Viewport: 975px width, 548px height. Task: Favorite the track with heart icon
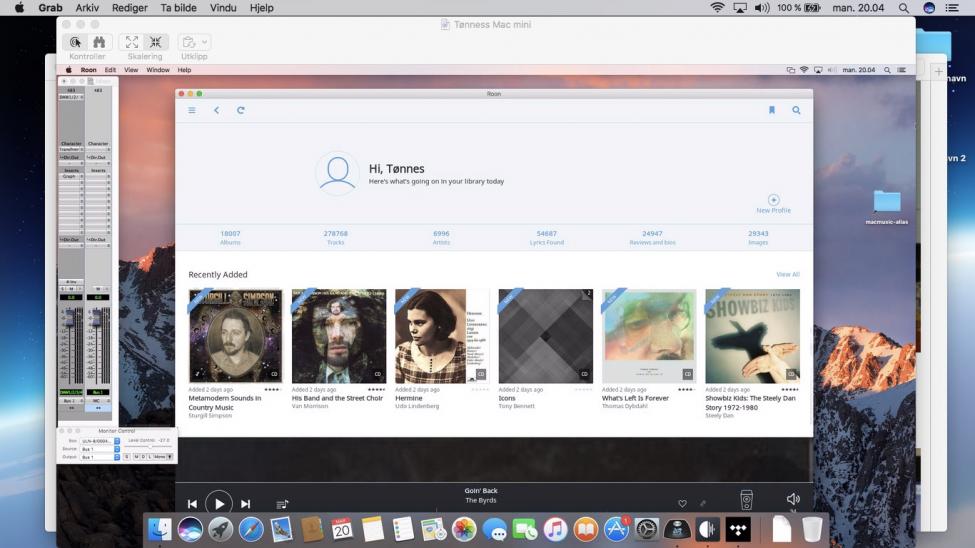click(682, 503)
